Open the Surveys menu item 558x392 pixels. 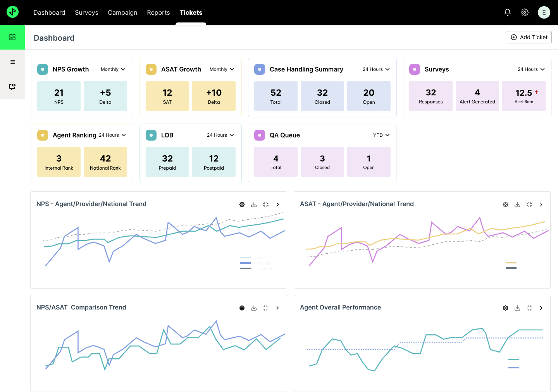click(86, 12)
